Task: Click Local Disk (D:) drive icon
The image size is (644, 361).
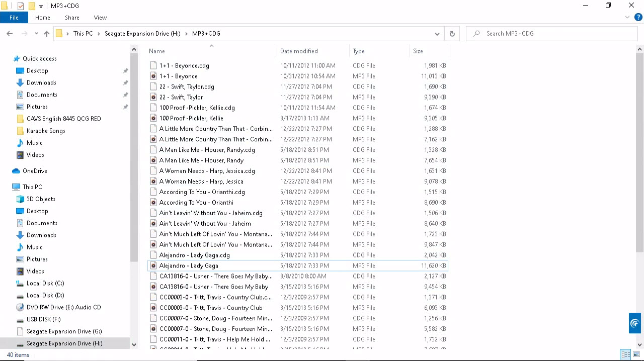Action: 20,296
